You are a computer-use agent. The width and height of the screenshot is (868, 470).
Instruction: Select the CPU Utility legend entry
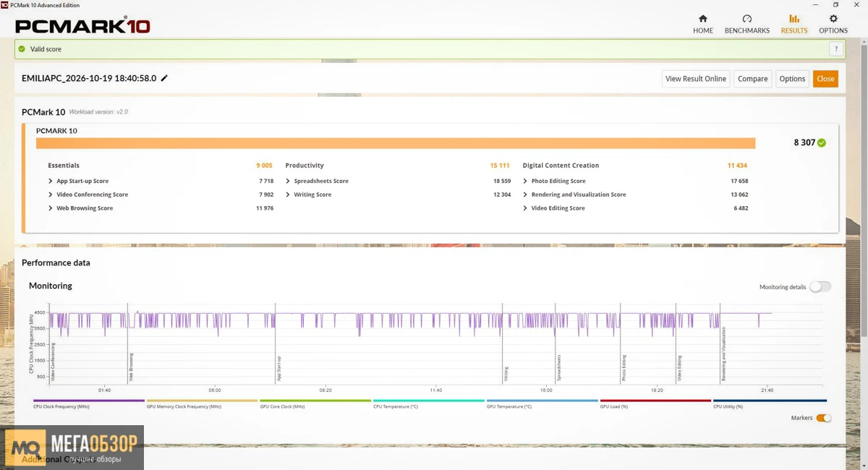point(770,404)
